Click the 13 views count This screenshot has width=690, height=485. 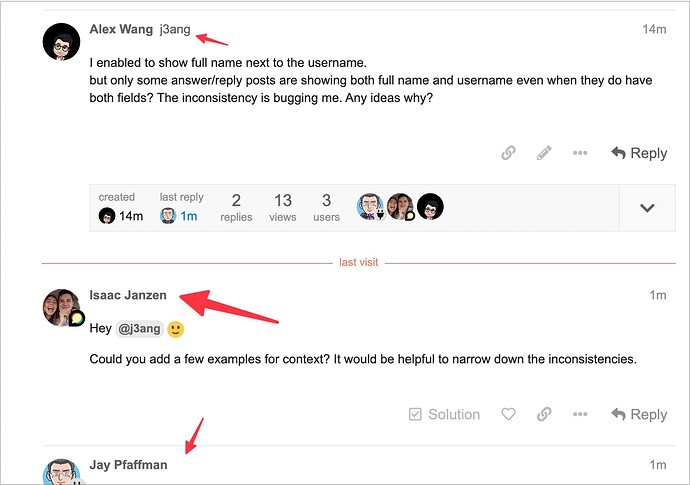[283, 207]
